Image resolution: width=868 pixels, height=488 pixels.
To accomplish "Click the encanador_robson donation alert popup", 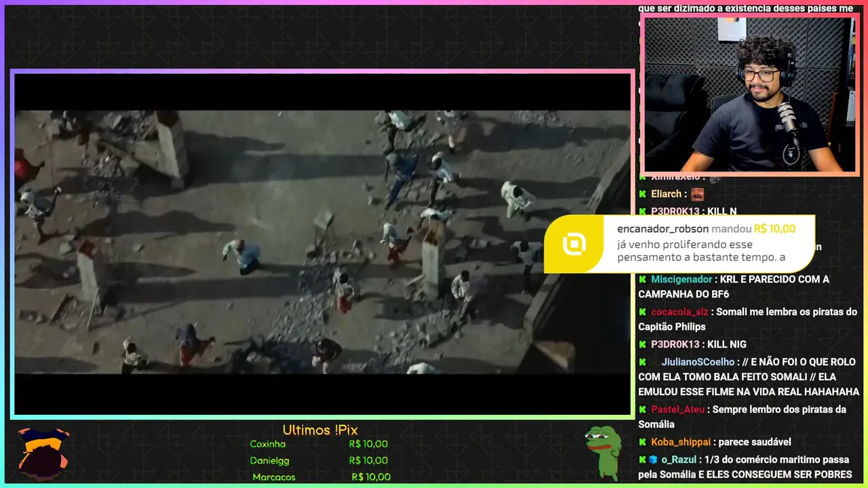I will pos(679,244).
